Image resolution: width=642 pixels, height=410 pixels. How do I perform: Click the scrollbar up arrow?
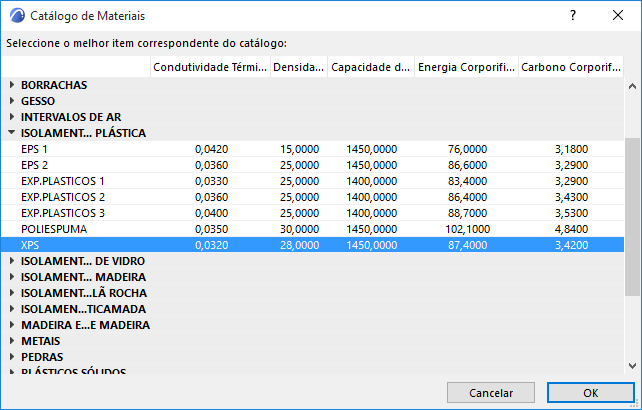pyautogui.click(x=632, y=86)
